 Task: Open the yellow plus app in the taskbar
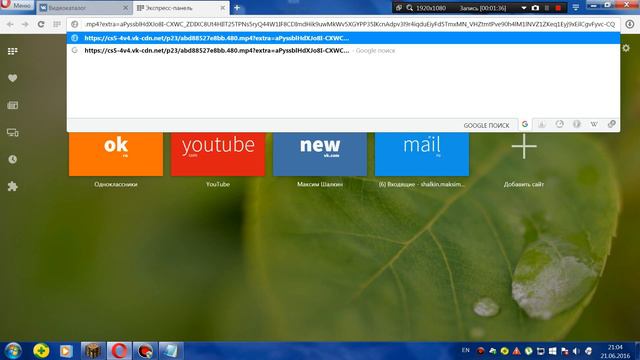41,351
